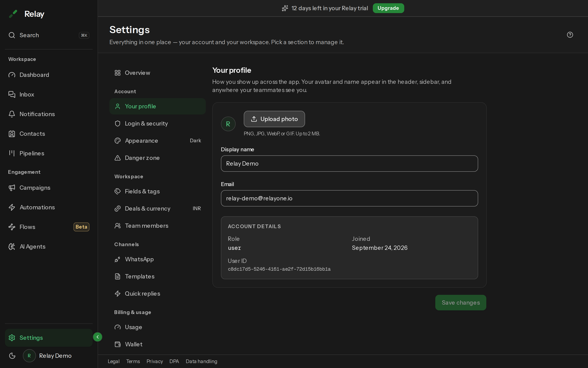This screenshot has height=368, width=588.
Task: Open the Legal footer link
Action: coord(114,361)
